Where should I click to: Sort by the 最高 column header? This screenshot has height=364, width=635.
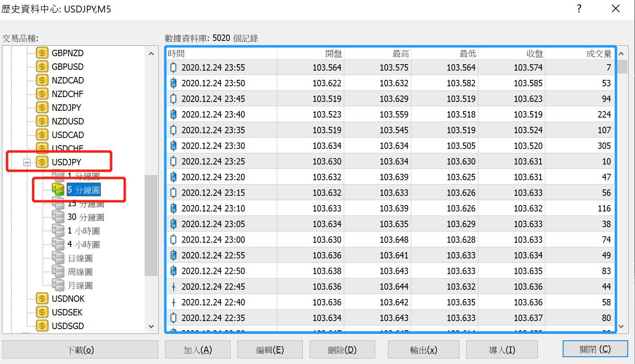point(378,53)
